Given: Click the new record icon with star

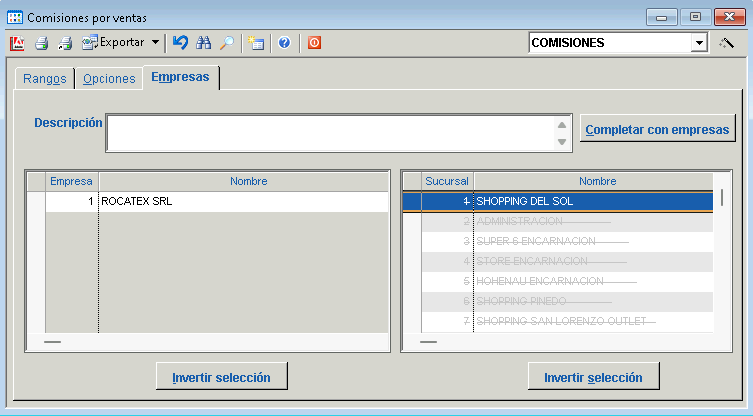Looking at the screenshot, I should click(256, 43).
